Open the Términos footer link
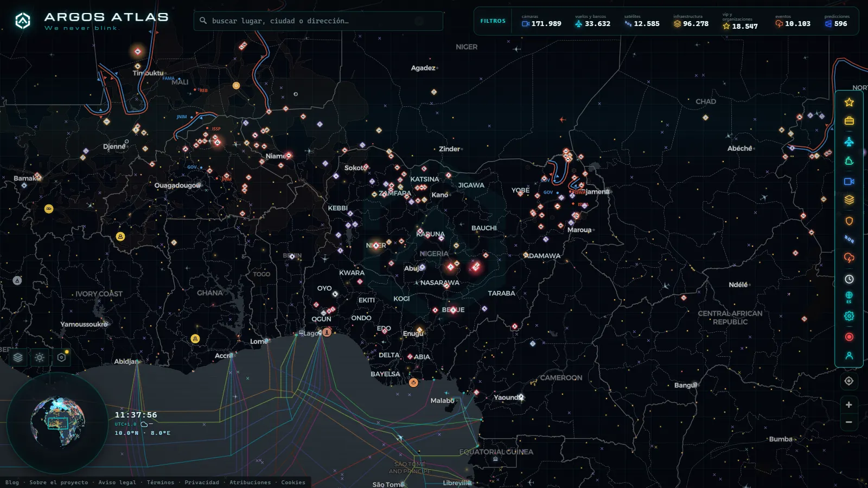 [161, 482]
